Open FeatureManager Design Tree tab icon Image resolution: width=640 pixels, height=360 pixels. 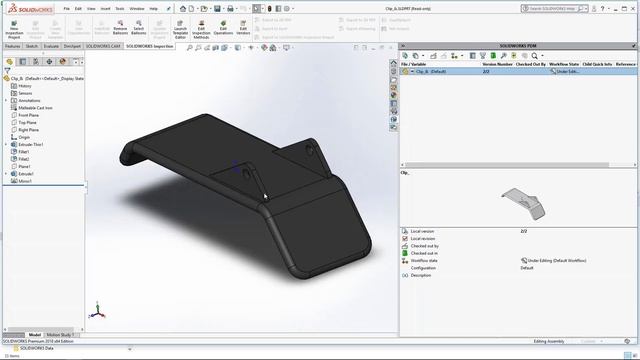pyautogui.click(x=9, y=62)
